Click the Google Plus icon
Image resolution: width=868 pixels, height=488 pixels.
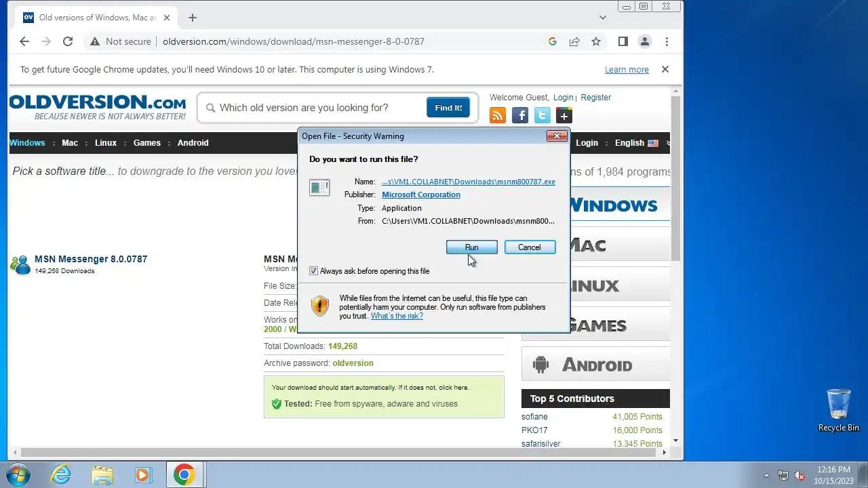click(564, 115)
